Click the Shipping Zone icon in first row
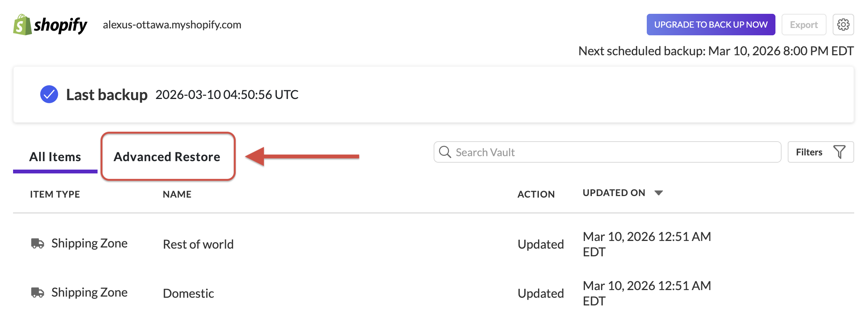 click(x=38, y=243)
